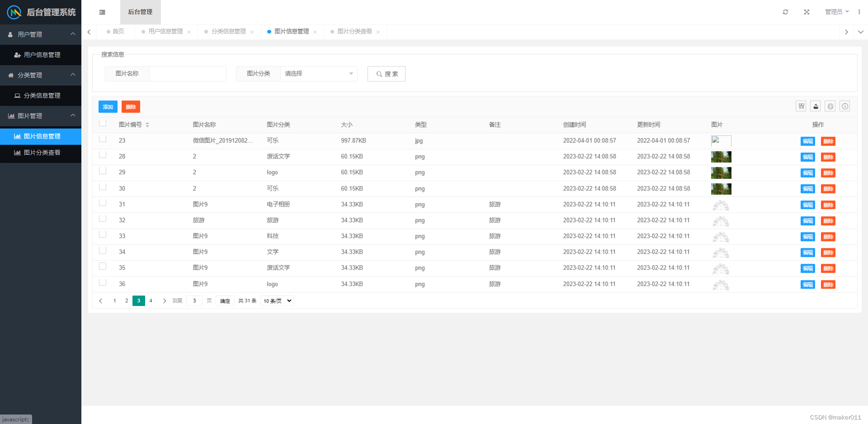The width and height of the screenshot is (868, 424).
Task: Focus the 图片名称 search input field
Action: [188, 74]
